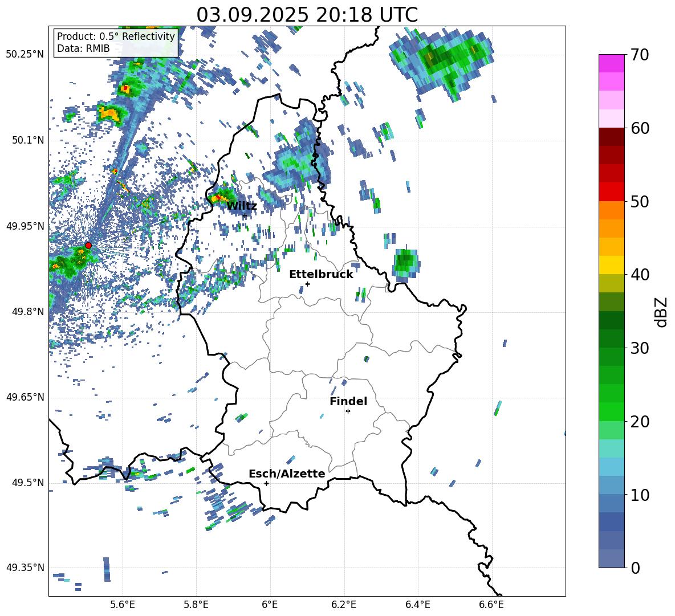Viewport: 675px width, 616px height.
Task: Click the colorbar tick label 60
Action: tap(640, 128)
